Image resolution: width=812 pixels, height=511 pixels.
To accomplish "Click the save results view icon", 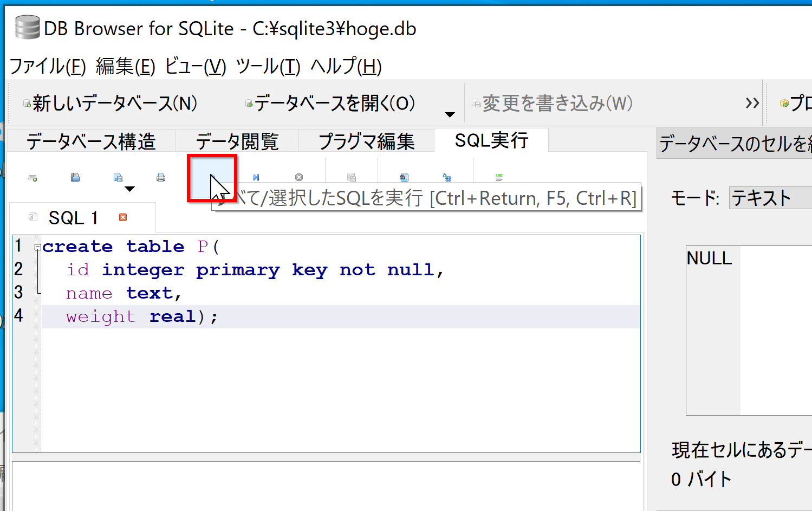I will (351, 177).
